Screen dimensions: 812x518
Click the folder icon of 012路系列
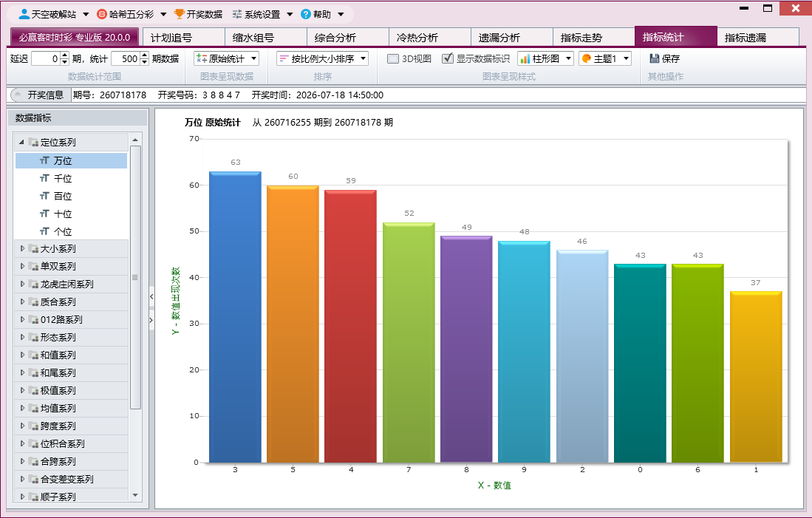(x=34, y=320)
